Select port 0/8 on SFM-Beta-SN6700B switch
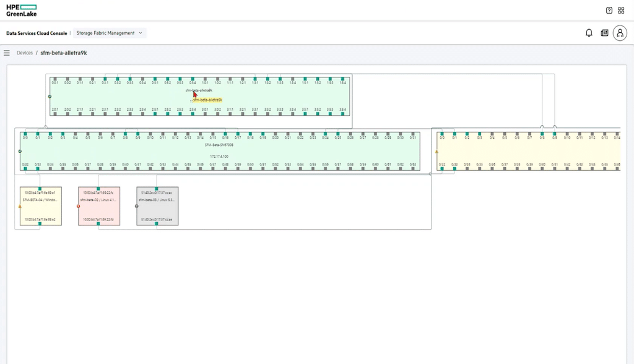Image resolution: width=634 pixels, height=364 pixels. (x=125, y=134)
